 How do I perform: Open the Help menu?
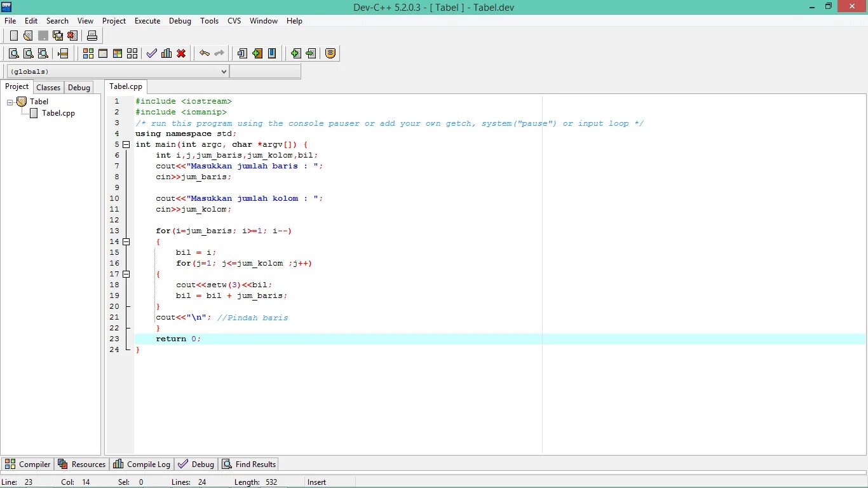coord(294,21)
